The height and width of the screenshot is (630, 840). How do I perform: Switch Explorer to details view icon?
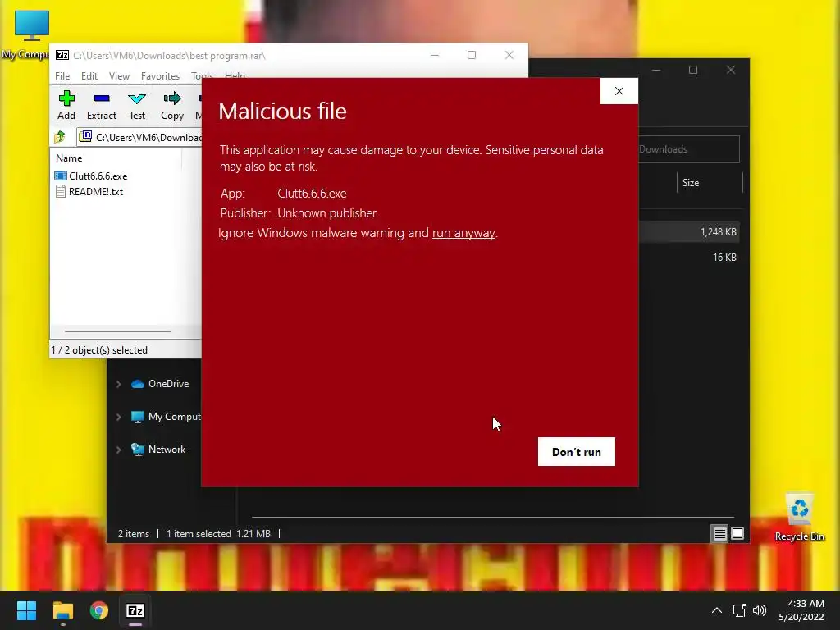tap(719, 533)
